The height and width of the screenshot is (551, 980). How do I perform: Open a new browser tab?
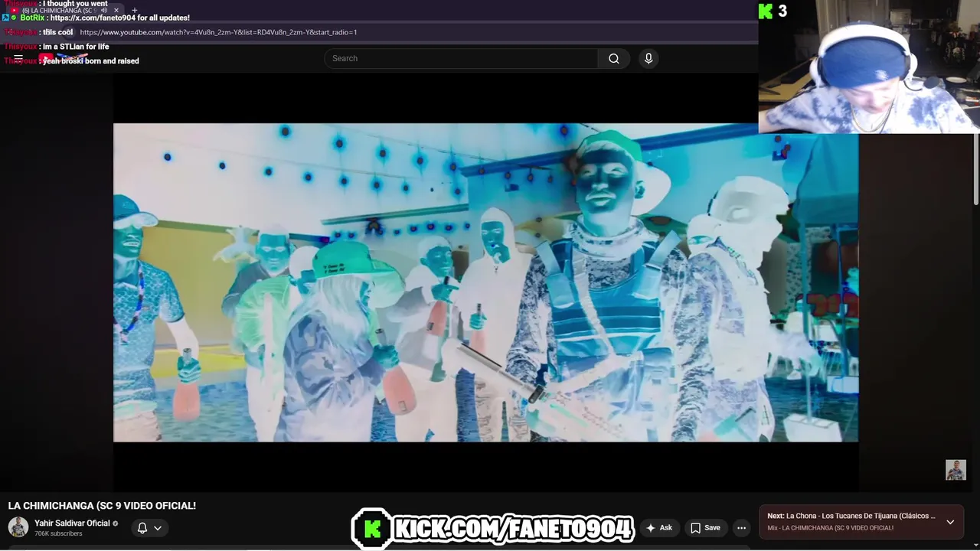coord(134,10)
